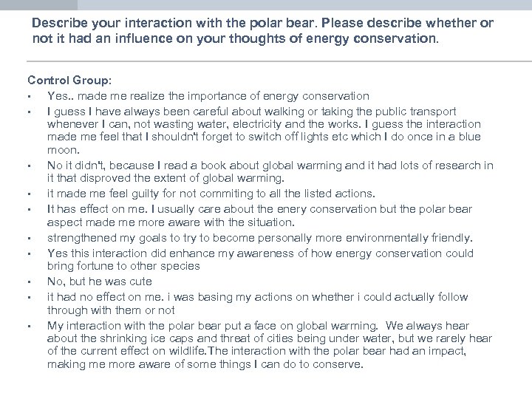The width and height of the screenshot is (532, 399).
Task: Click the bullet beside "Yes.. made me realize"
Action: click(27, 97)
